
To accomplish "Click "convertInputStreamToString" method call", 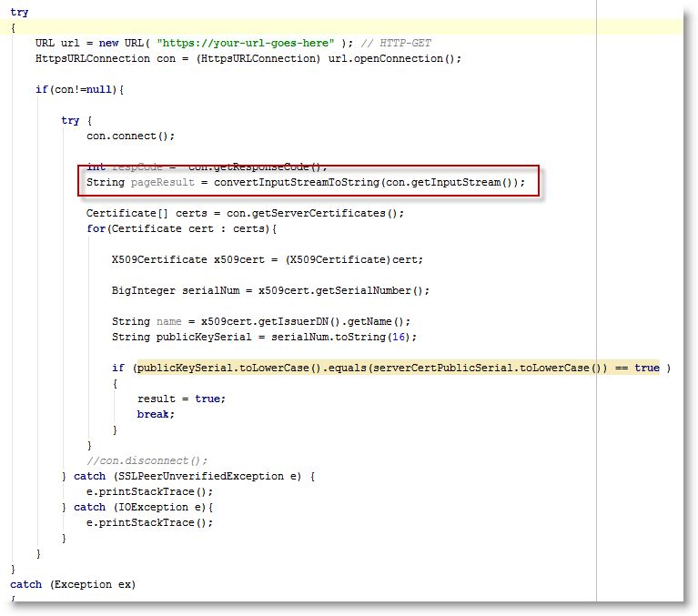I will (297, 183).
